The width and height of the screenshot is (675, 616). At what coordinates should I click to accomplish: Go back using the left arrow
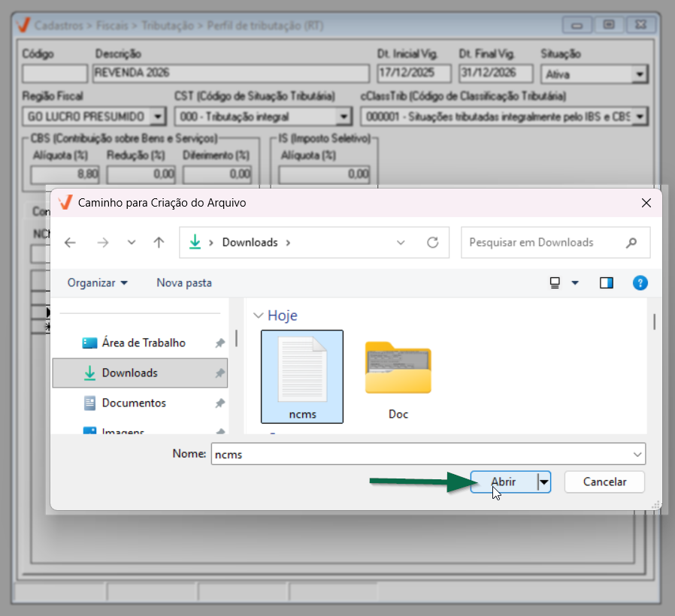click(70, 243)
